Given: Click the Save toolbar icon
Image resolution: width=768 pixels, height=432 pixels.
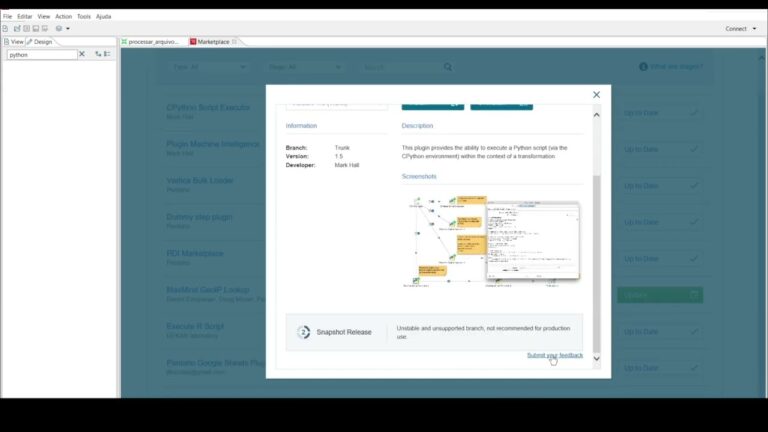Looking at the screenshot, I should (x=36, y=28).
